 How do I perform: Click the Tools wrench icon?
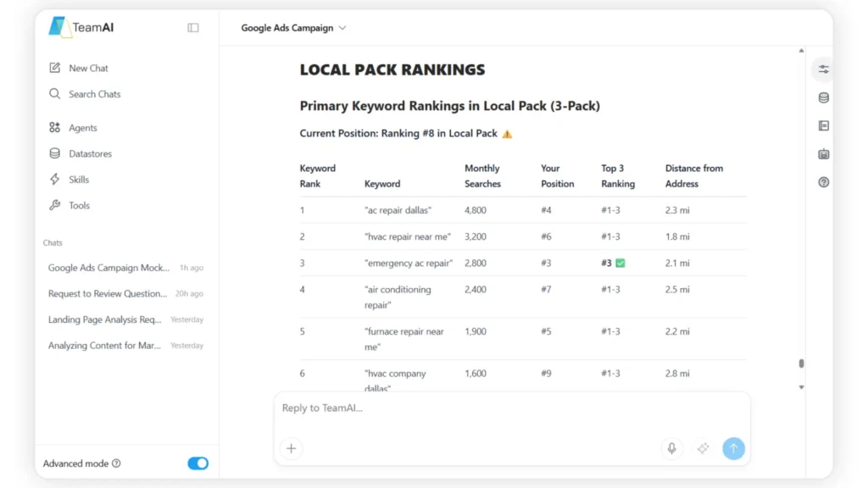click(x=54, y=205)
